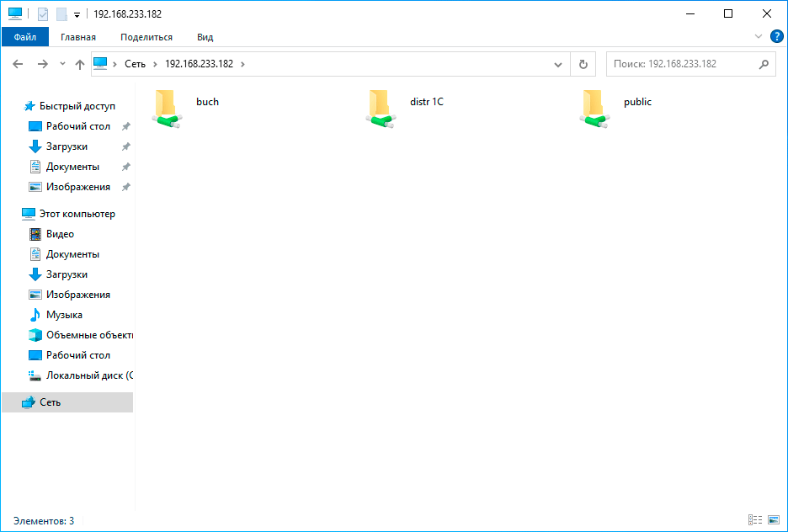Click the distr 1C folder name label
The height and width of the screenshot is (532, 788).
click(427, 102)
